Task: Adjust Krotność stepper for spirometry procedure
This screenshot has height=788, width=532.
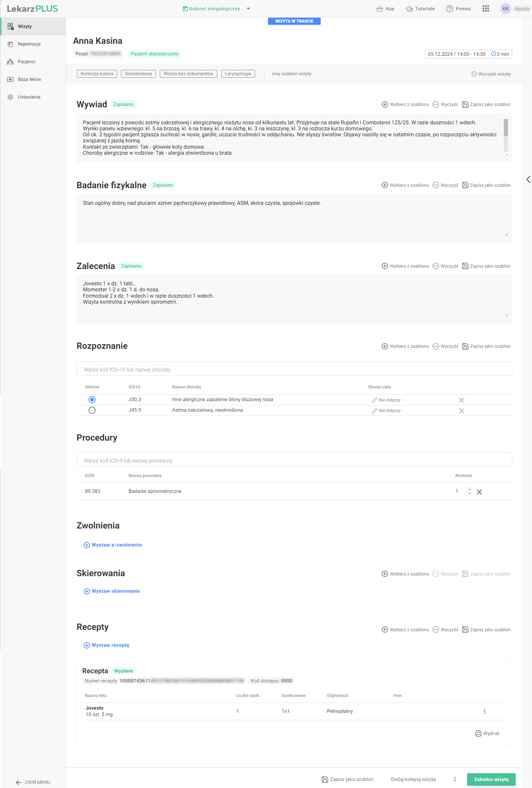Action: pos(469,491)
